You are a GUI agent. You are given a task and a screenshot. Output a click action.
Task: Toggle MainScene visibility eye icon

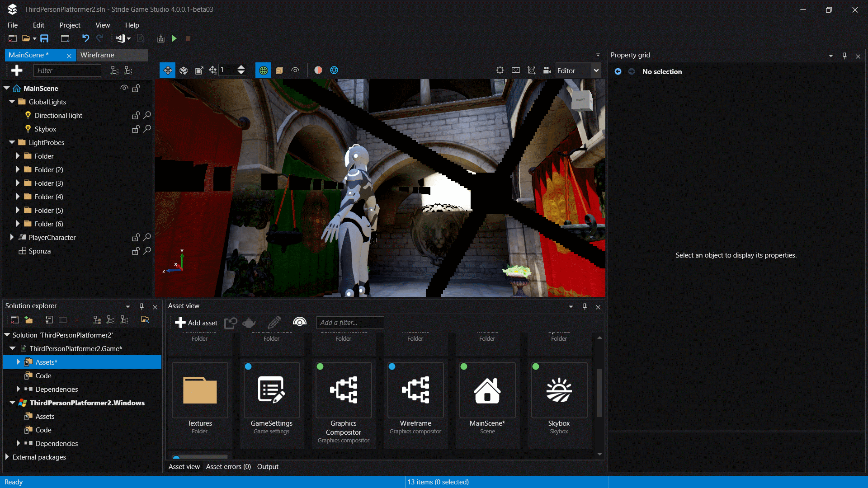coord(124,88)
